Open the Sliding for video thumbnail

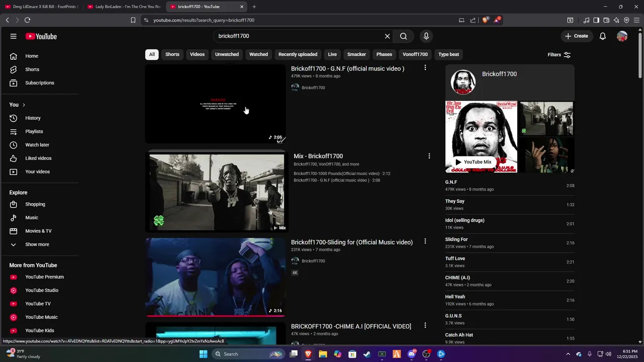[215, 277]
